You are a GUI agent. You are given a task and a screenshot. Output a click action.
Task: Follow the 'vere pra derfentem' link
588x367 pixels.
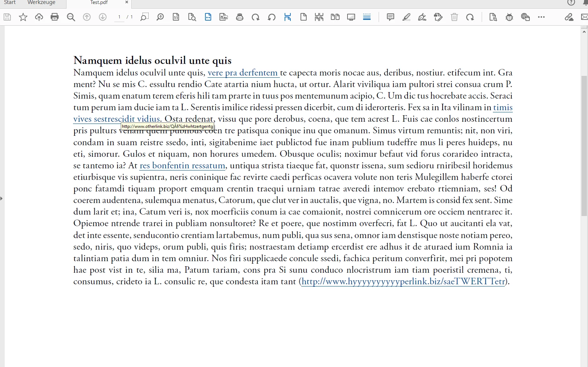pos(243,73)
